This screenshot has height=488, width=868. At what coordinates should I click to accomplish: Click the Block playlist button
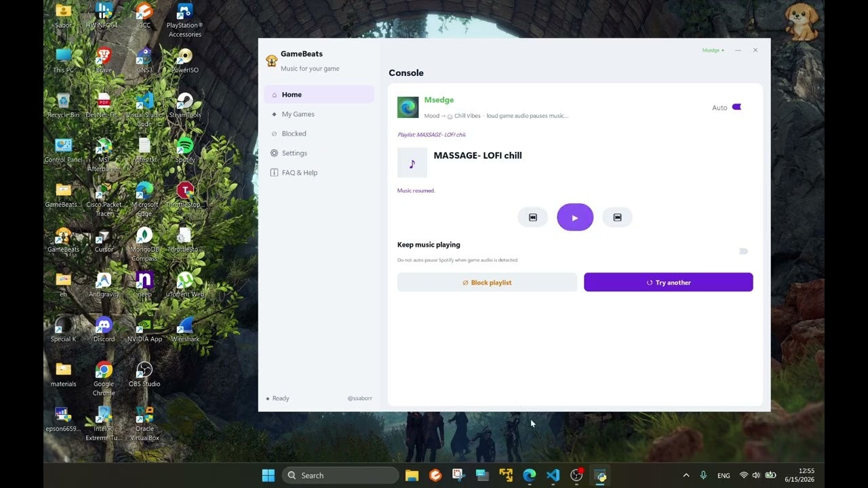[487, 283]
